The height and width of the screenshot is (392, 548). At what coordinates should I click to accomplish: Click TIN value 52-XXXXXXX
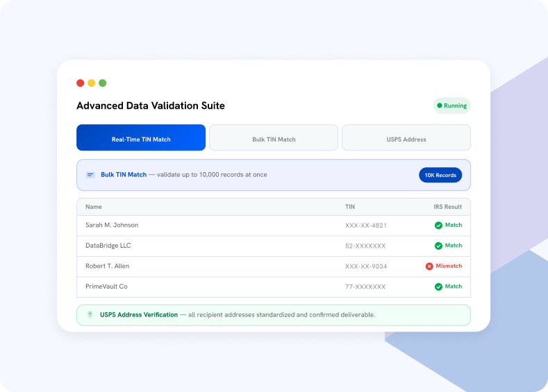[x=365, y=246]
